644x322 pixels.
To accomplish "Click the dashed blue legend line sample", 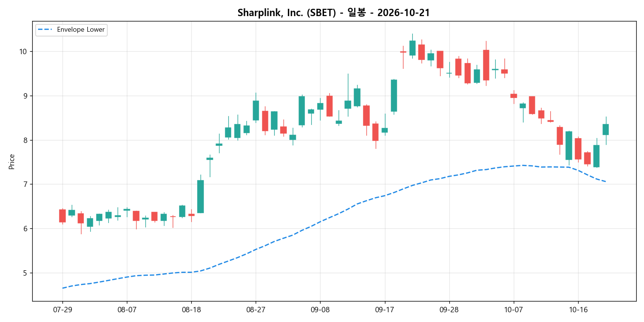I will pyautogui.click(x=45, y=30).
